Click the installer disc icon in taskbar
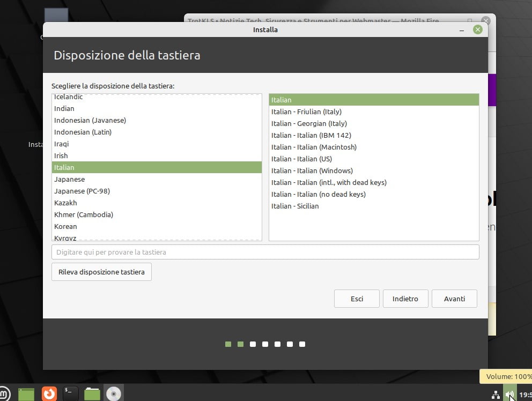This screenshot has height=401, width=532. coord(114,394)
